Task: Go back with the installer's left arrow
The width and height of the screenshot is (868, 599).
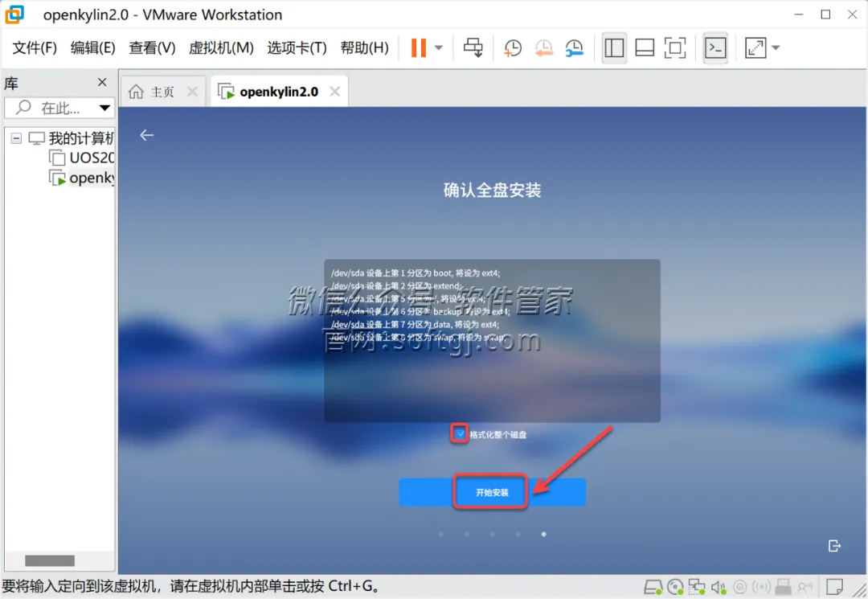Action: (x=147, y=135)
